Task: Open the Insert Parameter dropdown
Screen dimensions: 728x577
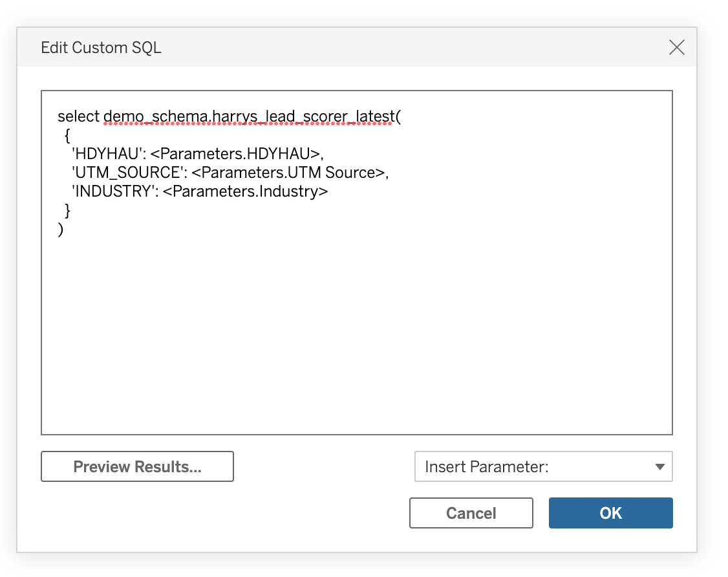Action: 543,466
